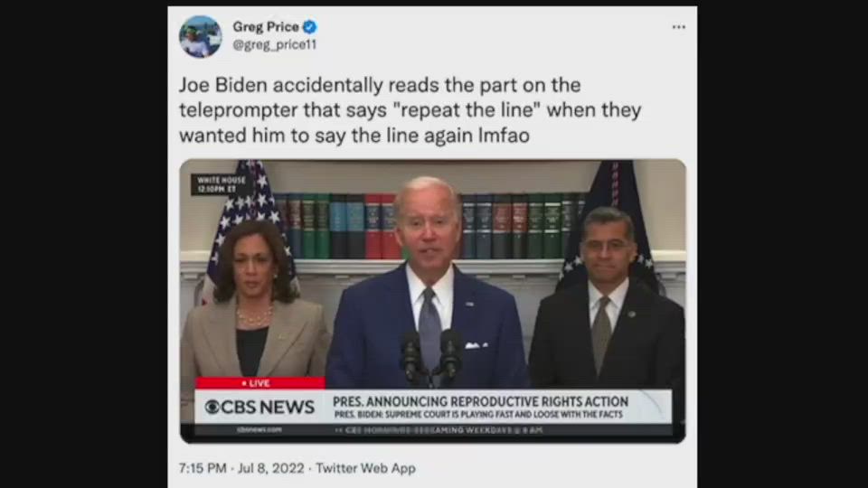Click the bottom ticker reading "Streaming Weekdays"

(443, 430)
